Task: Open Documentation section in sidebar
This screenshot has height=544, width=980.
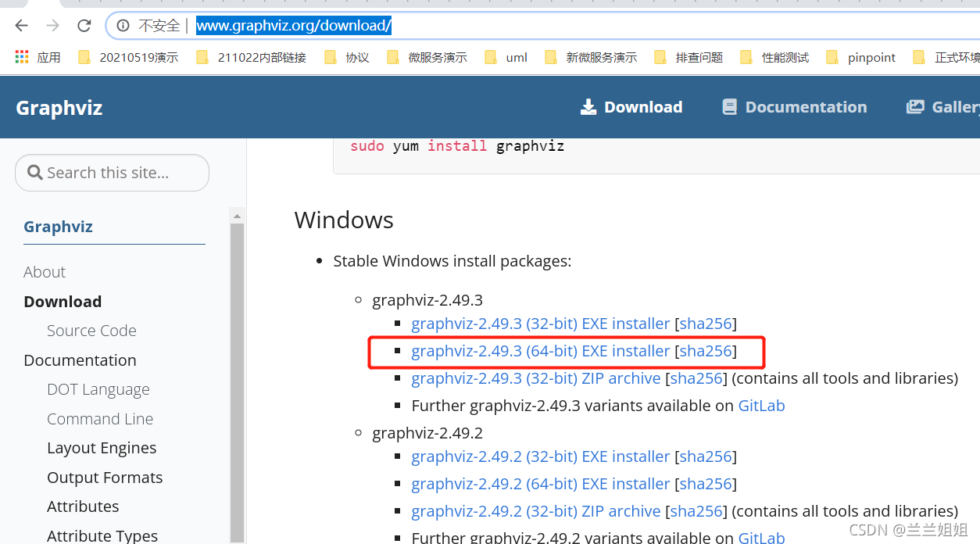Action: click(80, 360)
